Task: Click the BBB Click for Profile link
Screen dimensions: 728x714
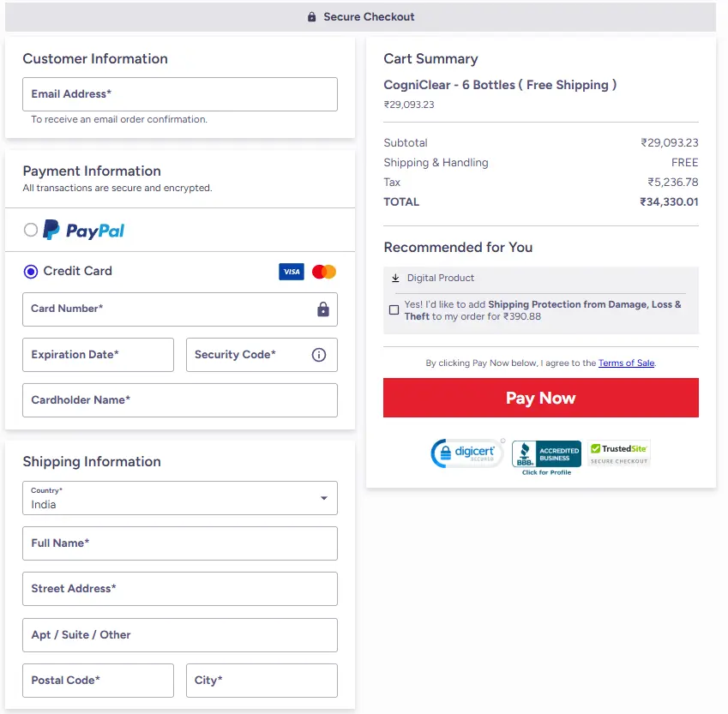Action: tap(545, 472)
